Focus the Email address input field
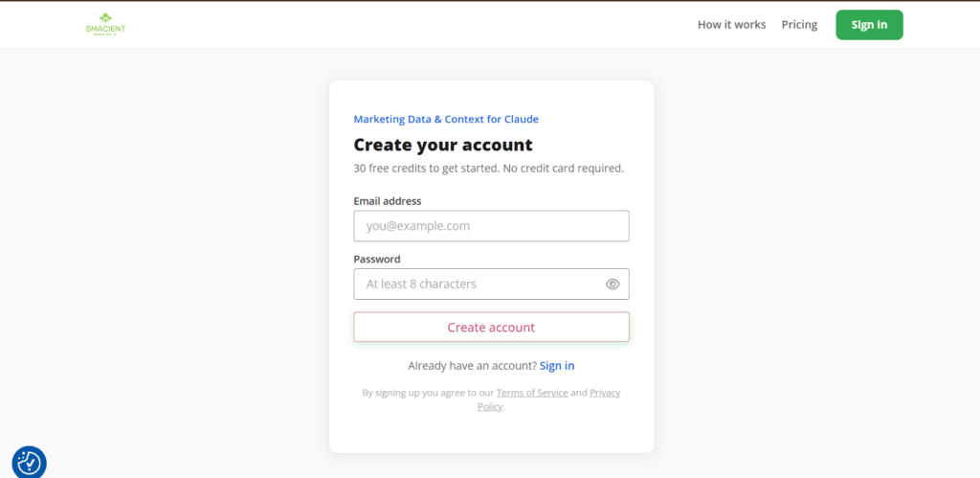980x478 pixels. pos(491,226)
